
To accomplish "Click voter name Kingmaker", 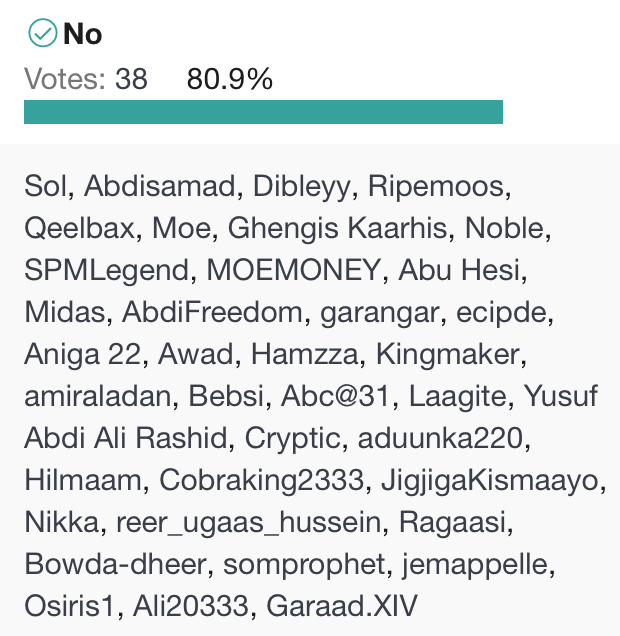I will pyautogui.click(x=448, y=355).
